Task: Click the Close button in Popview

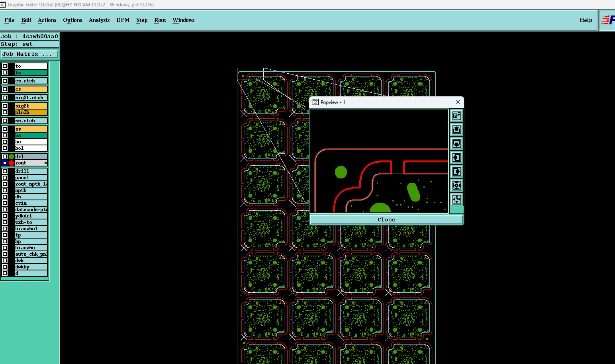Action: pos(386,219)
